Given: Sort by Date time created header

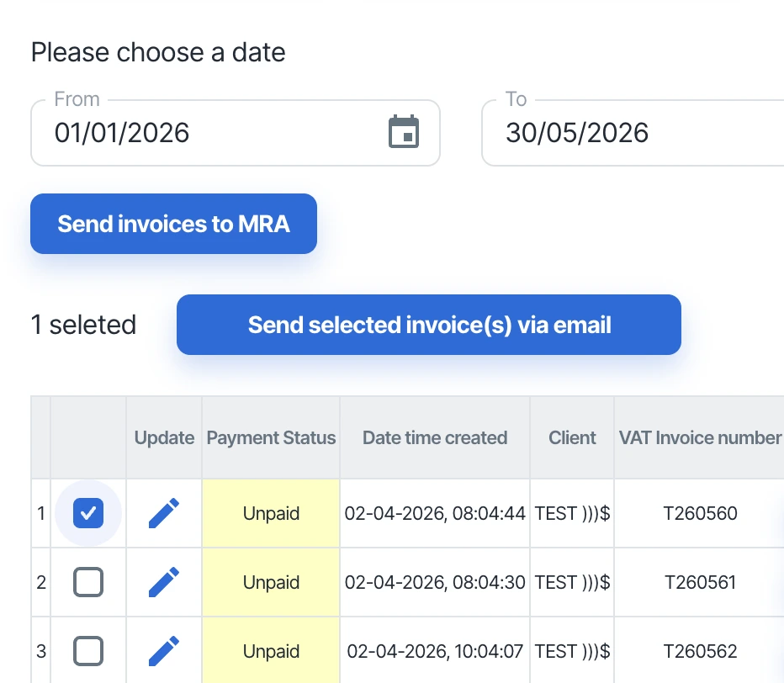Looking at the screenshot, I should pos(435,437).
